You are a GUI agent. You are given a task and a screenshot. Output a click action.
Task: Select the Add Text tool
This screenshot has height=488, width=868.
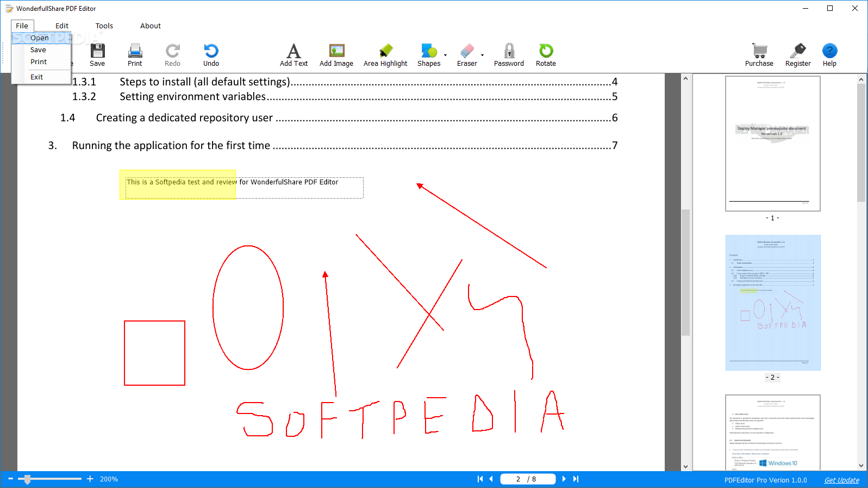point(294,55)
